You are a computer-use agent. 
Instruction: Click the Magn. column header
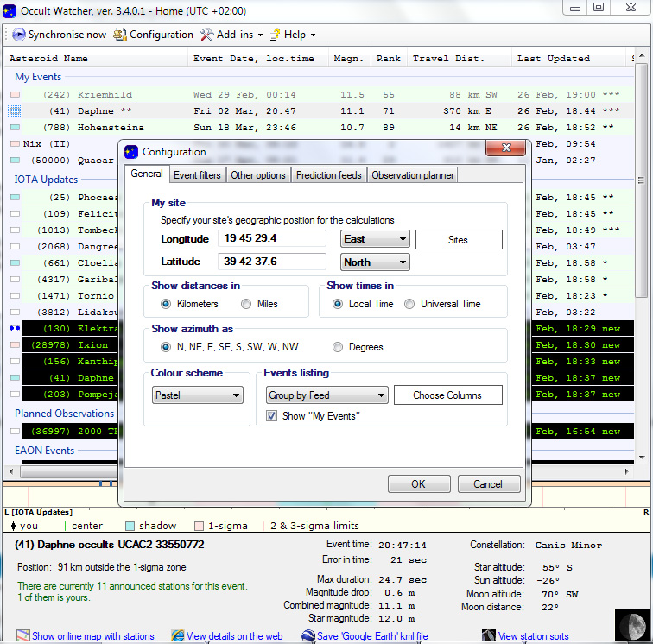click(x=349, y=59)
